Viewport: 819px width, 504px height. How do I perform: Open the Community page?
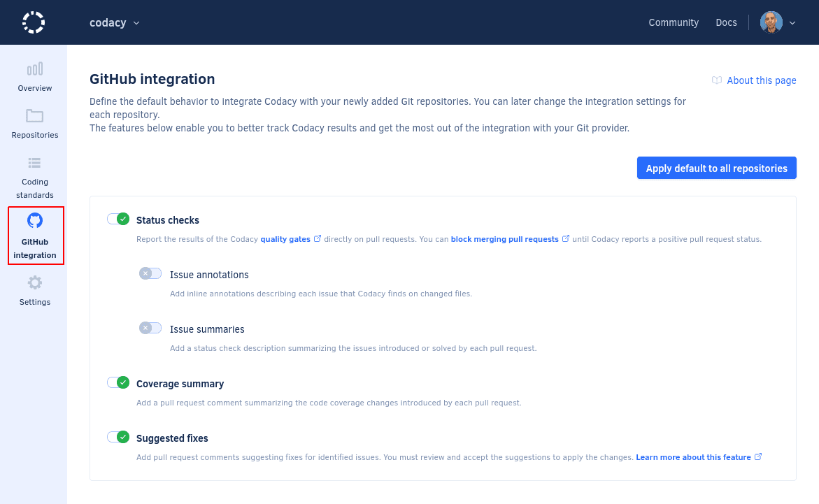coord(673,22)
